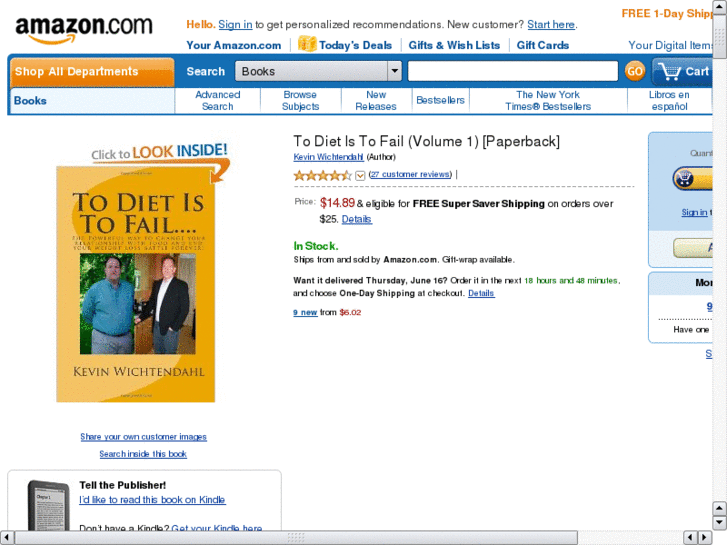Open Advanced Search in Books navigation
Viewport: 727px width, 545px height.
(x=217, y=101)
